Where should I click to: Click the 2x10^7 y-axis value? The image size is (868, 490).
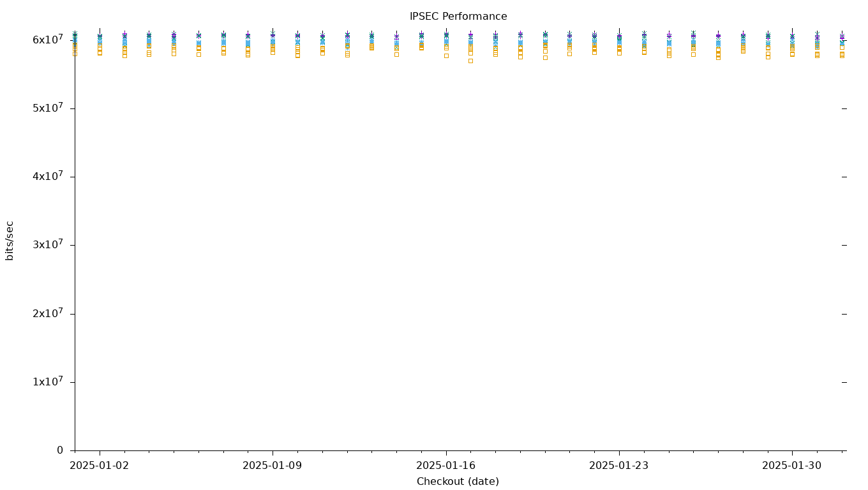tap(48, 313)
